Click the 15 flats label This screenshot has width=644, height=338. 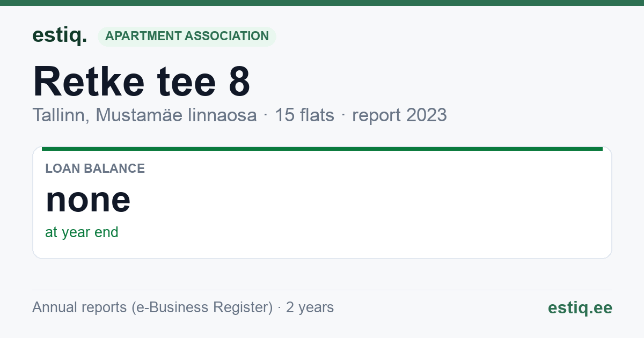click(x=304, y=115)
